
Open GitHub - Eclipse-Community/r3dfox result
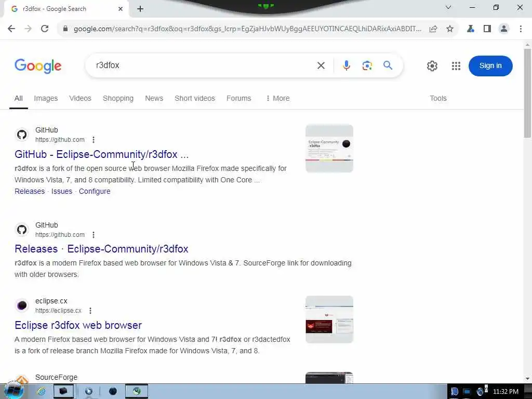[x=101, y=154]
